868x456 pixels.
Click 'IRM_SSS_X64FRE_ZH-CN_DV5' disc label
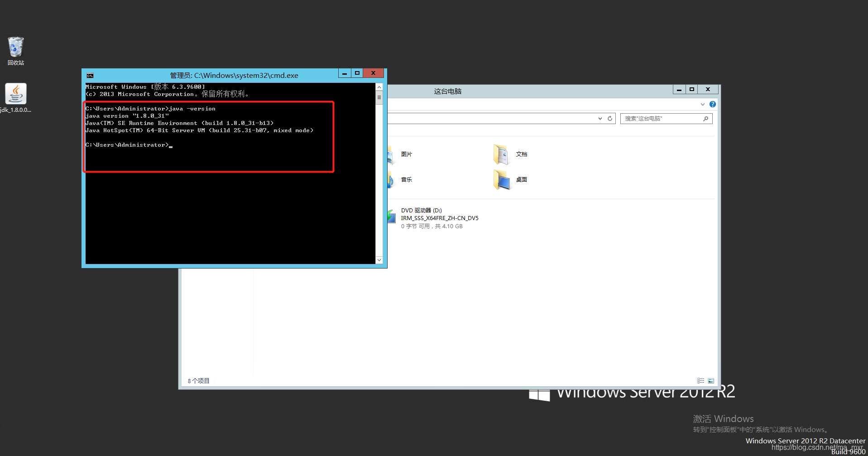(440, 218)
